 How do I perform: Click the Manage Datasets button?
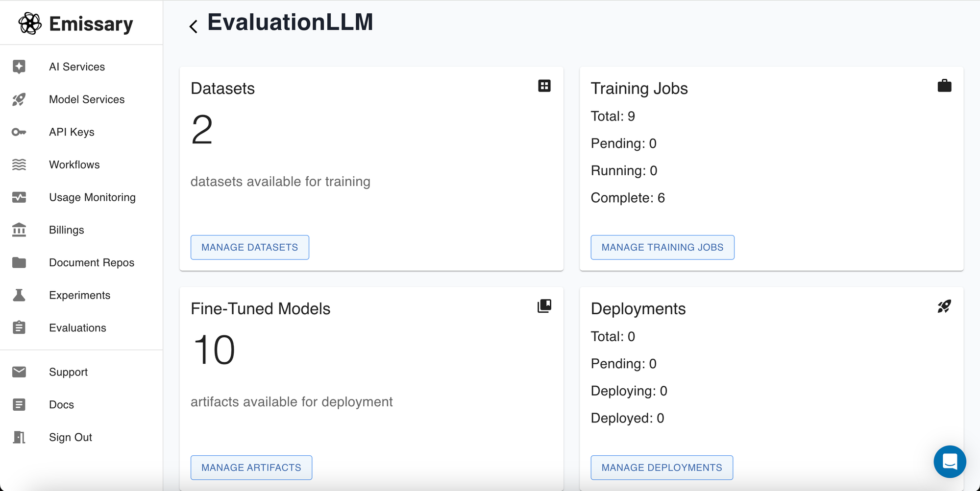(250, 247)
